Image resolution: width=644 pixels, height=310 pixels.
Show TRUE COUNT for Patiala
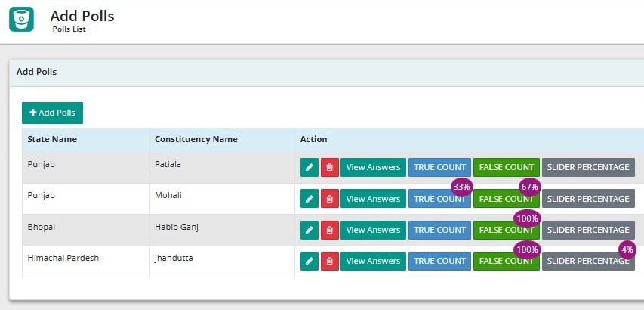click(439, 167)
